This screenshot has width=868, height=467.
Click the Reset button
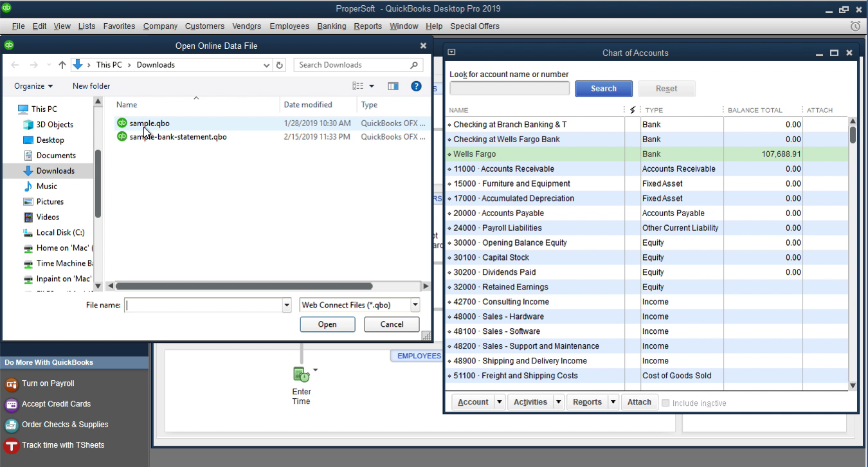pyautogui.click(x=666, y=89)
